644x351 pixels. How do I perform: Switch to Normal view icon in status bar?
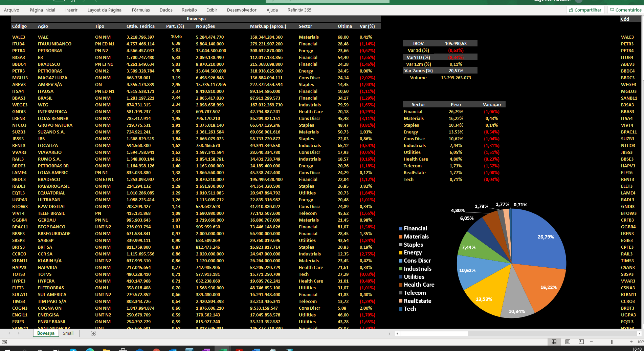point(554,342)
